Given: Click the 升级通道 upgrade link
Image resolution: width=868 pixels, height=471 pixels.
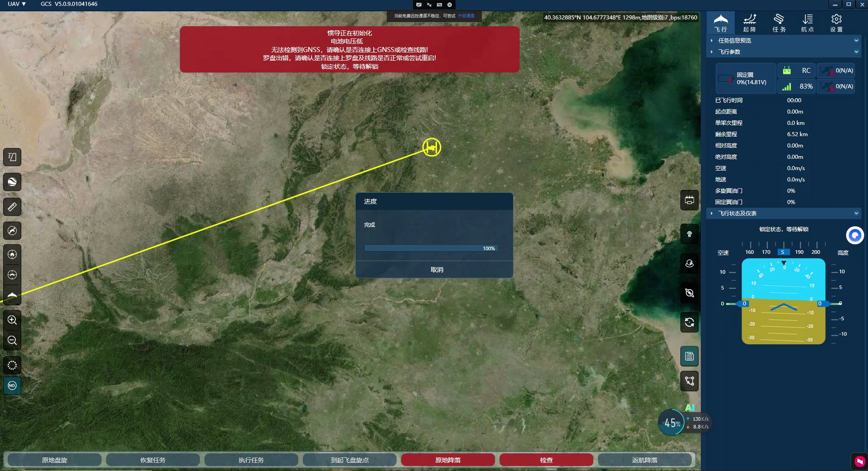Looking at the screenshot, I should 466,16.
